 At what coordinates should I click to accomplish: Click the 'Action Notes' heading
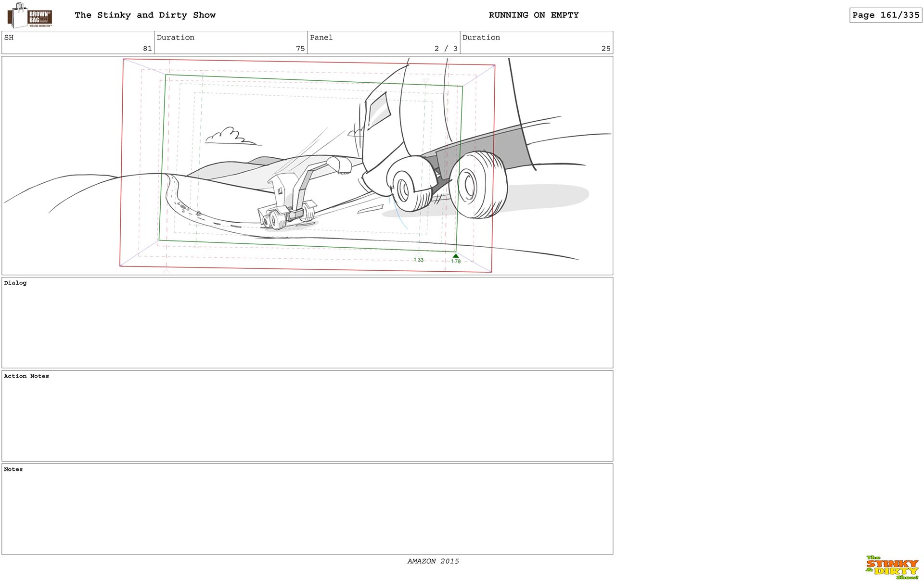[x=26, y=376]
